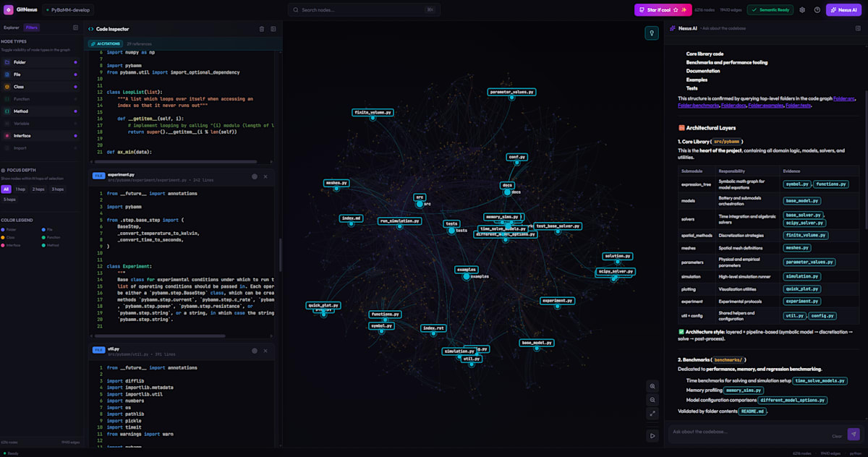Click the circle button on experiment.py card

254,176
